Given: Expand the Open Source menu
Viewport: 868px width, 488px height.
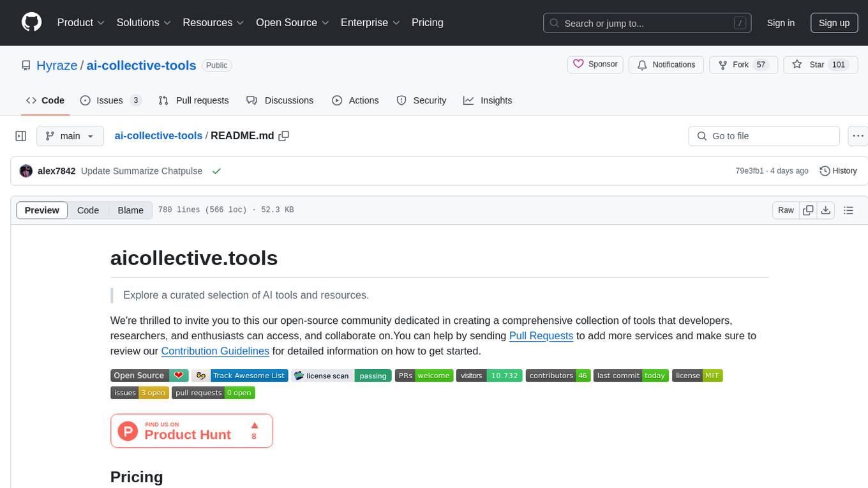Looking at the screenshot, I should pos(292,22).
